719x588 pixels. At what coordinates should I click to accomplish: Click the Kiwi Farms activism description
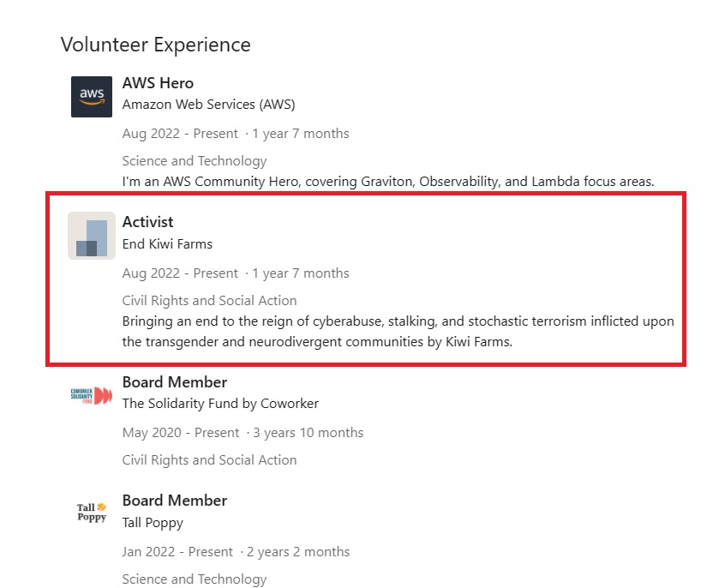click(398, 332)
